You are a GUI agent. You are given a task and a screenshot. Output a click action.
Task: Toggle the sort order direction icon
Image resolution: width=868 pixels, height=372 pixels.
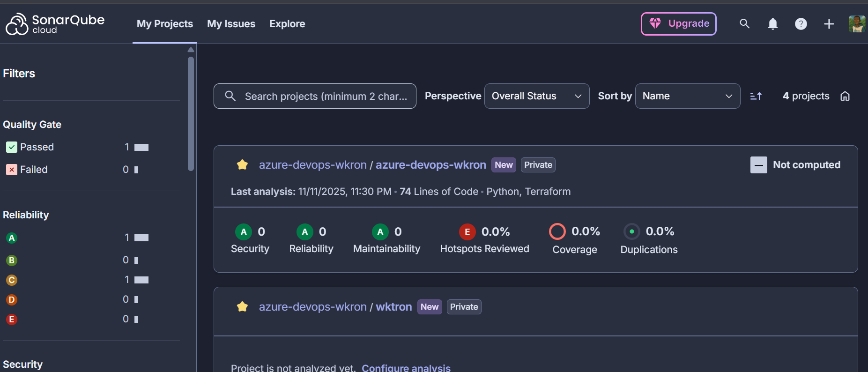tap(756, 96)
